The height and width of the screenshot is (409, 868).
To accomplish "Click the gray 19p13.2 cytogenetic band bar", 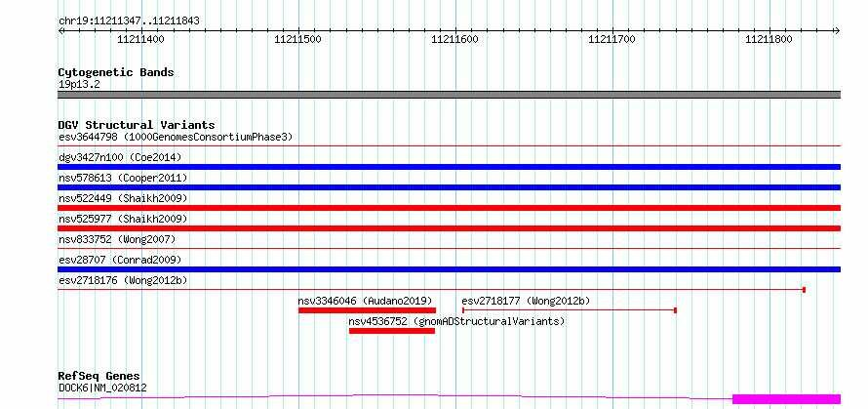I will point(450,95).
